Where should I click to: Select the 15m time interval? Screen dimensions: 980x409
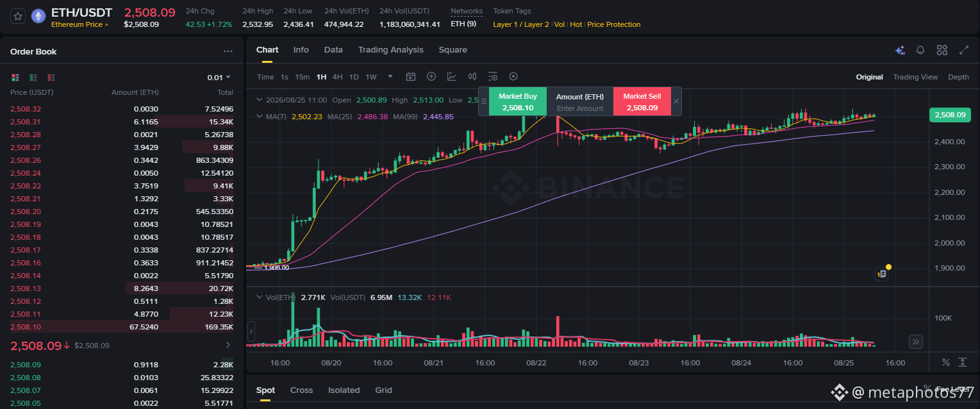302,77
